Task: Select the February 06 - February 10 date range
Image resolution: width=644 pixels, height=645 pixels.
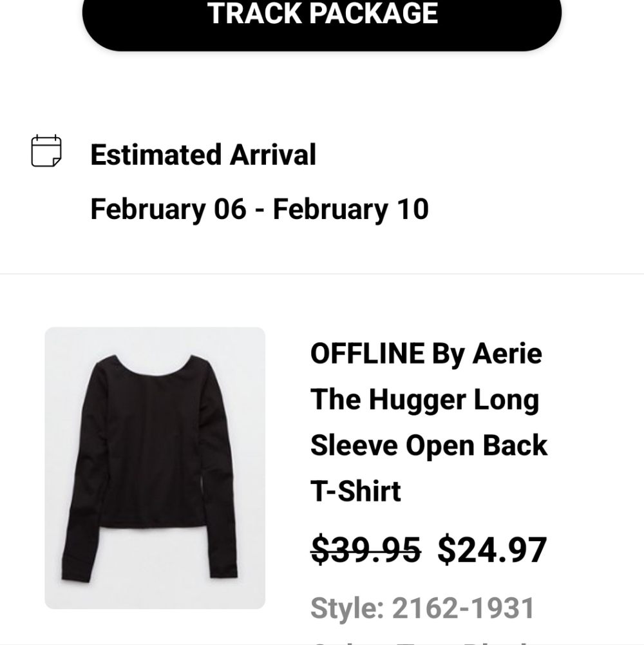Action: pyautogui.click(x=260, y=209)
